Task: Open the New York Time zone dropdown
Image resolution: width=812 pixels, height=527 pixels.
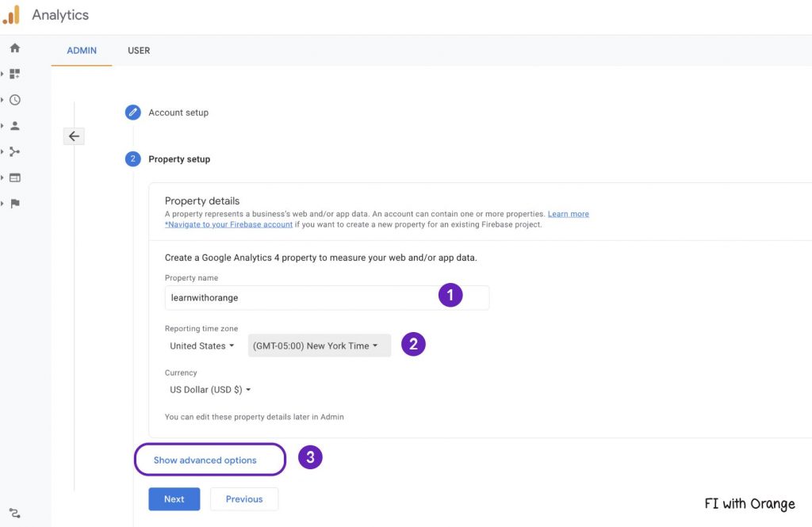Action: click(x=320, y=346)
